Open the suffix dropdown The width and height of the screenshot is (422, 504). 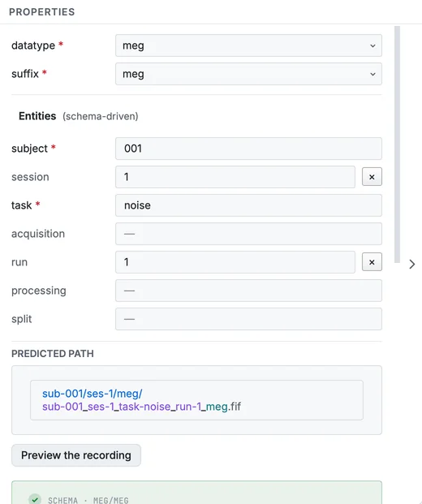point(248,74)
